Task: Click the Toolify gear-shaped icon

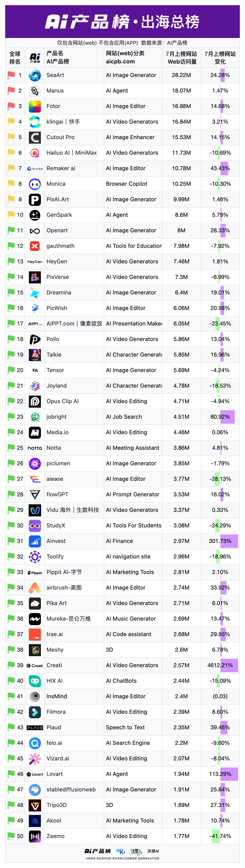Action: (x=35, y=557)
